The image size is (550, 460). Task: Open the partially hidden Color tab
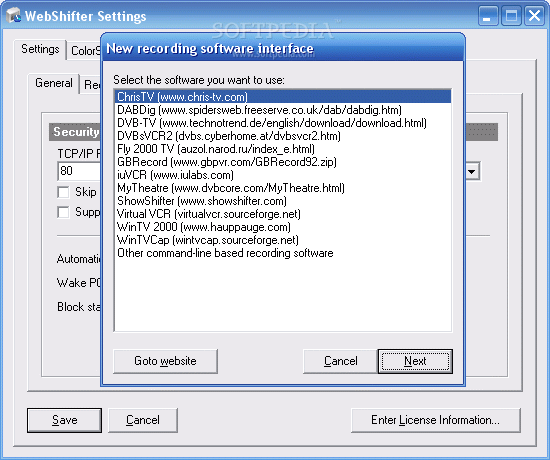click(85, 51)
